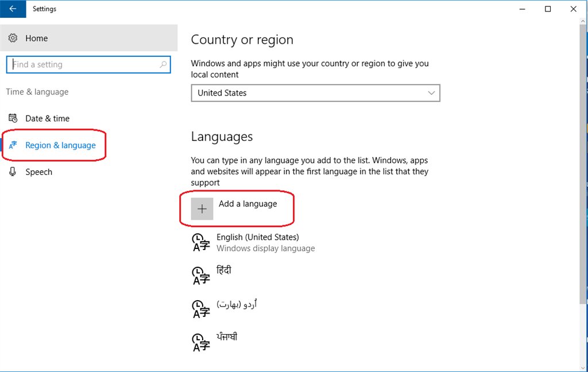The image size is (588, 372).
Task: Click the Date & time calendar icon
Action: [14, 118]
